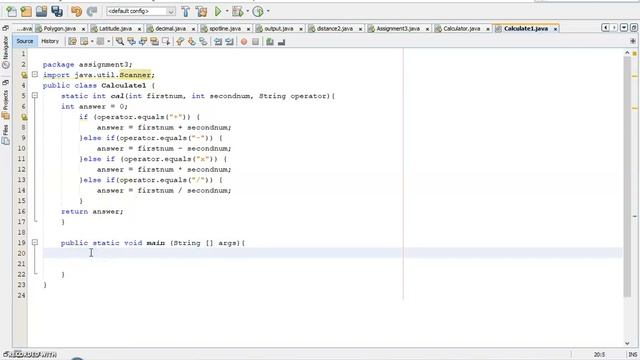Switch to the Polygon.java tab
640x360 pixels.
click(x=60, y=29)
